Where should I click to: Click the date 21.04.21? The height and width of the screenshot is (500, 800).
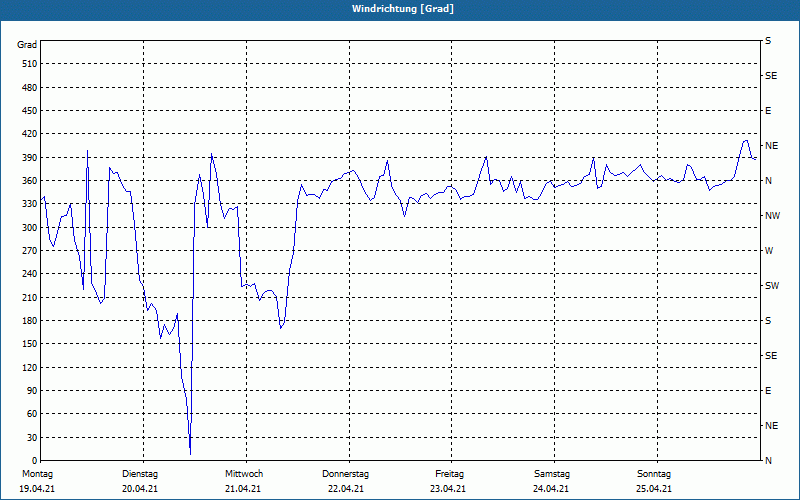tap(243, 489)
